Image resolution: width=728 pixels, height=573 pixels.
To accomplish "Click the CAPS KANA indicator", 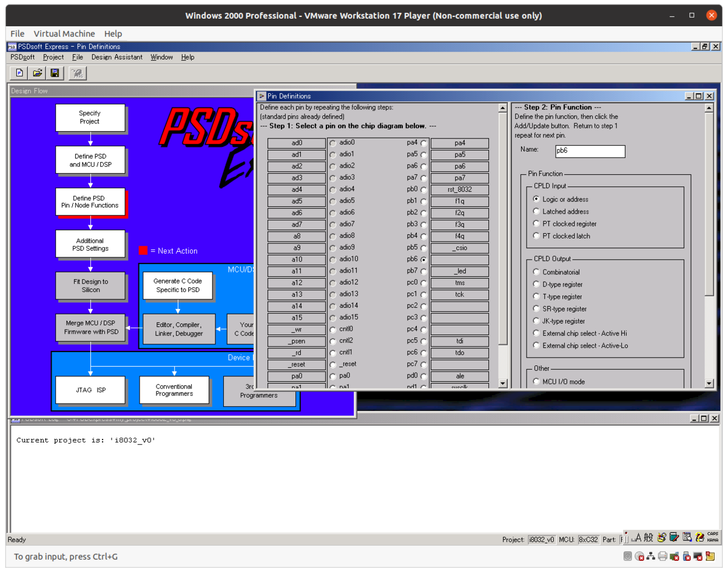I will pos(712,537).
